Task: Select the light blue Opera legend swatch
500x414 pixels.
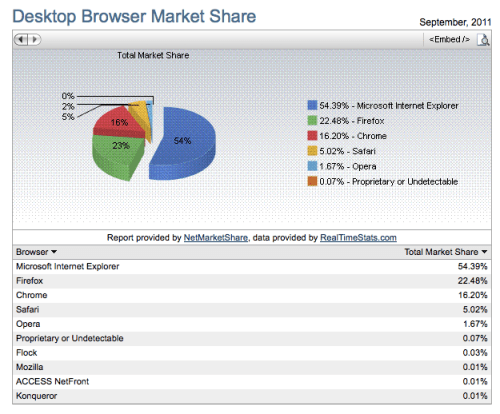Action: (x=312, y=166)
